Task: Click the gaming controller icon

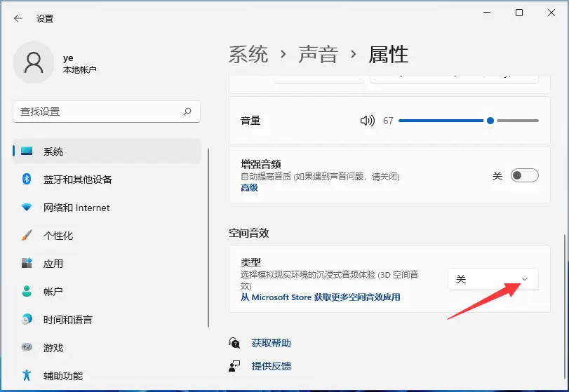Action: click(x=27, y=347)
